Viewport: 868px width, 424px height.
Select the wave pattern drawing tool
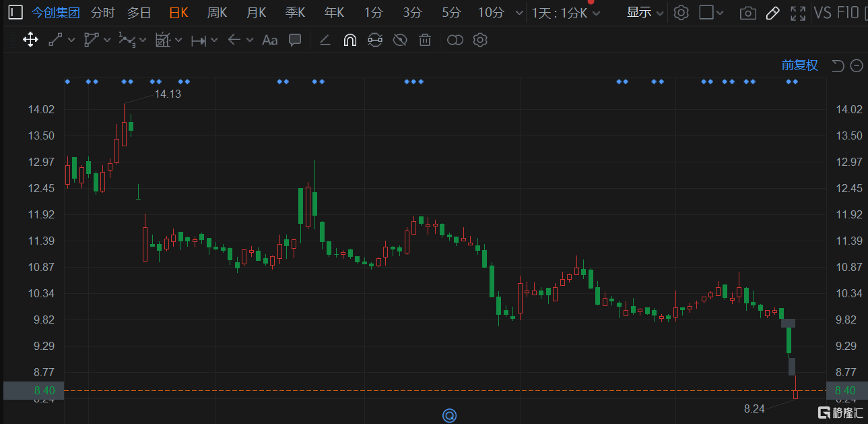(x=127, y=40)
